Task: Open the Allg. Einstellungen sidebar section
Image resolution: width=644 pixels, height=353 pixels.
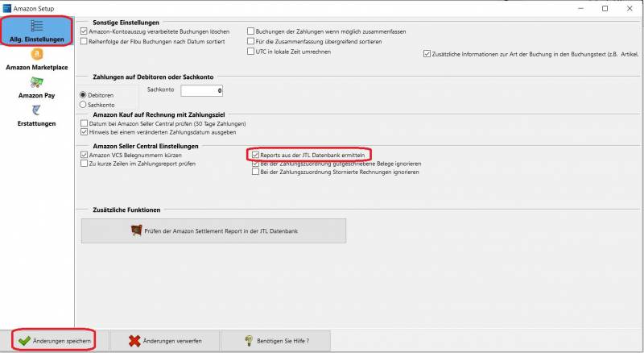Action: click(36, 31)
